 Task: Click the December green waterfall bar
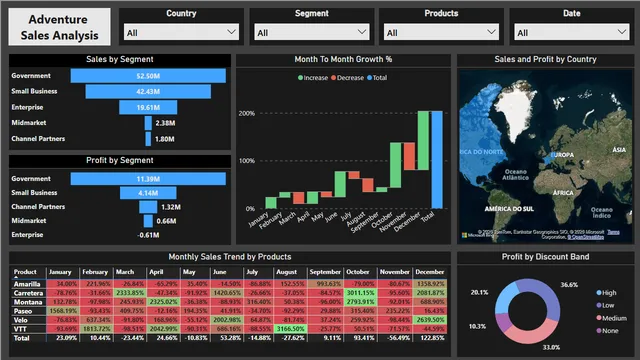(x=423, y=140)
